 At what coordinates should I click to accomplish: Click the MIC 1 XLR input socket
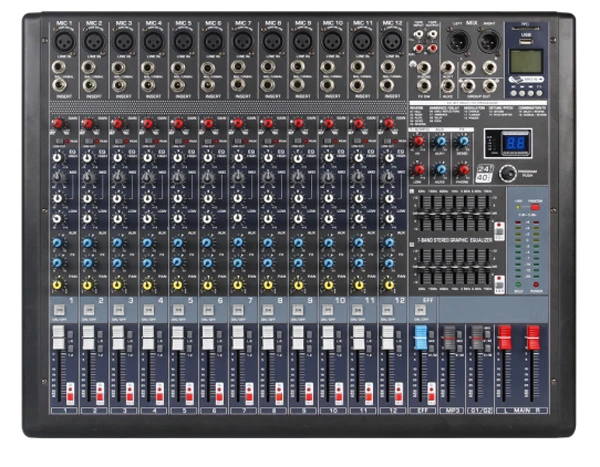[64, 41]
